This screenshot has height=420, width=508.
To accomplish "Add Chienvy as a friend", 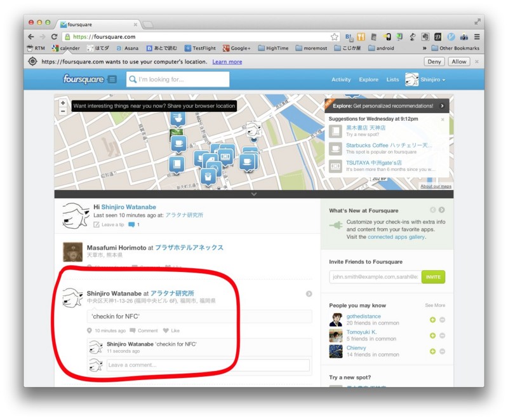I will [x=432, y=351].
